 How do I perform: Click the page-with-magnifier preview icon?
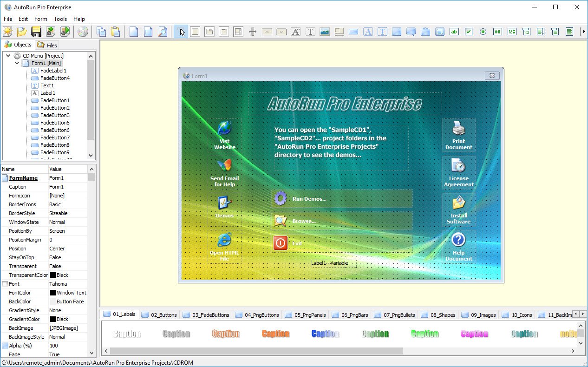pyautogui.click(x=163, y=32)
